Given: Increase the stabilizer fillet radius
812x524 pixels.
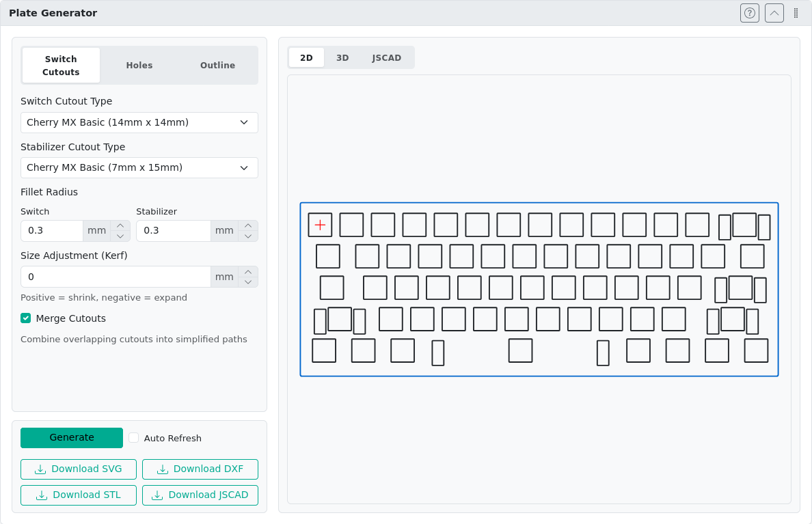Looking at the screenshot, I should (248, 225).
